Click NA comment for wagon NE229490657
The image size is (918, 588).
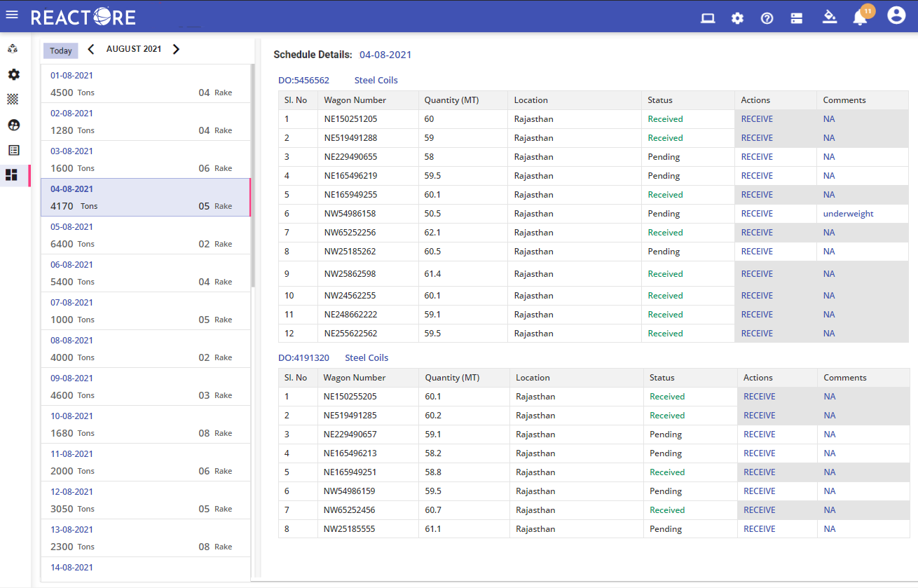830,435
